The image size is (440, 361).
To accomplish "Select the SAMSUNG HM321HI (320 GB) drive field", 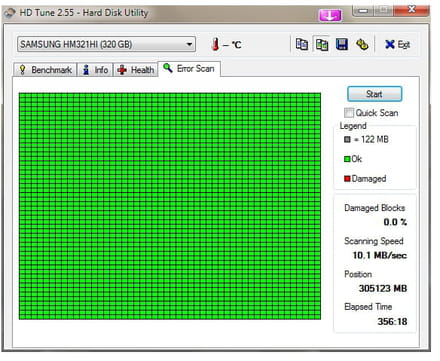I will coord(106,44).
